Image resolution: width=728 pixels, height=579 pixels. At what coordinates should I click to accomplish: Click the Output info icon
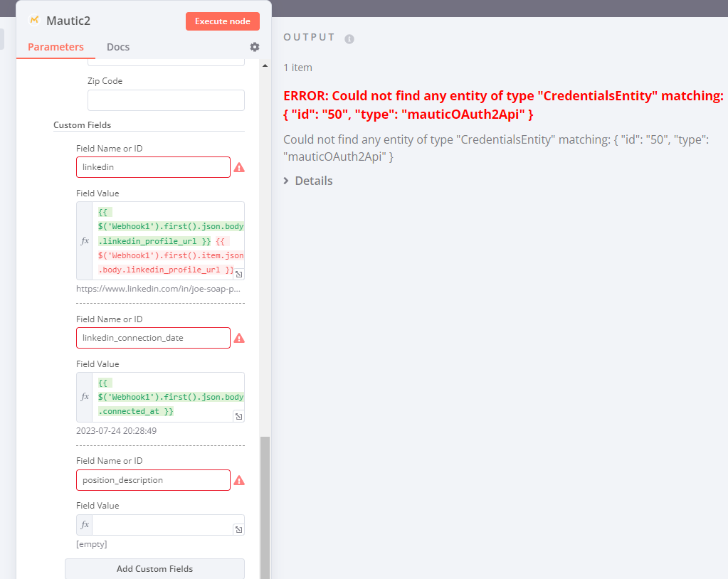[349, 39]
